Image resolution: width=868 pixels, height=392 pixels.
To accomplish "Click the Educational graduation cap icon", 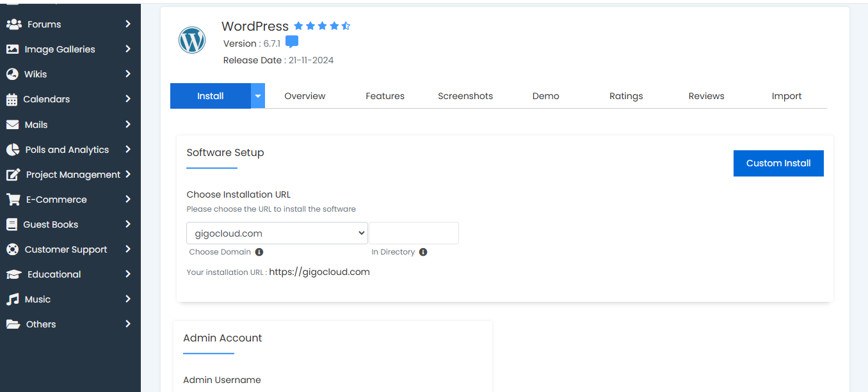I will pos(13,274).
